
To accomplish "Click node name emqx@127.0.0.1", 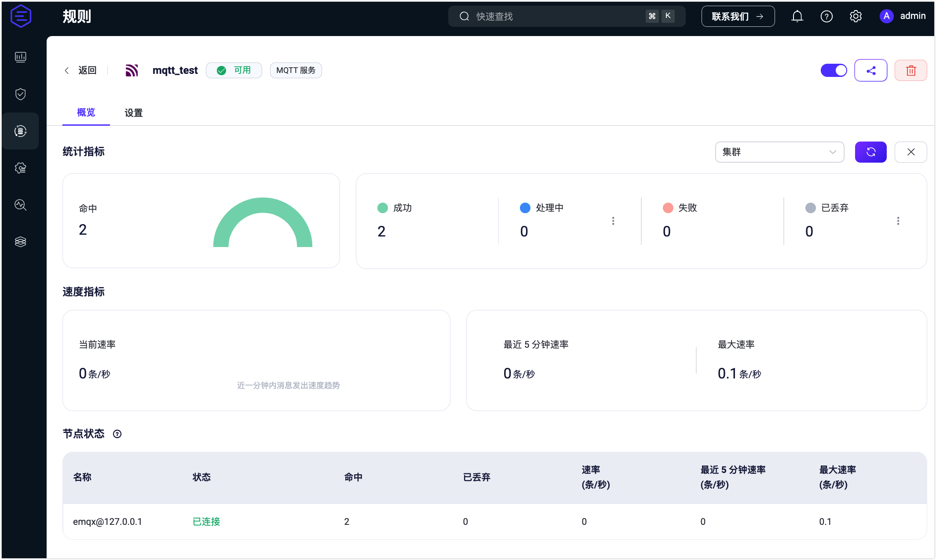I will pos(107,522).
